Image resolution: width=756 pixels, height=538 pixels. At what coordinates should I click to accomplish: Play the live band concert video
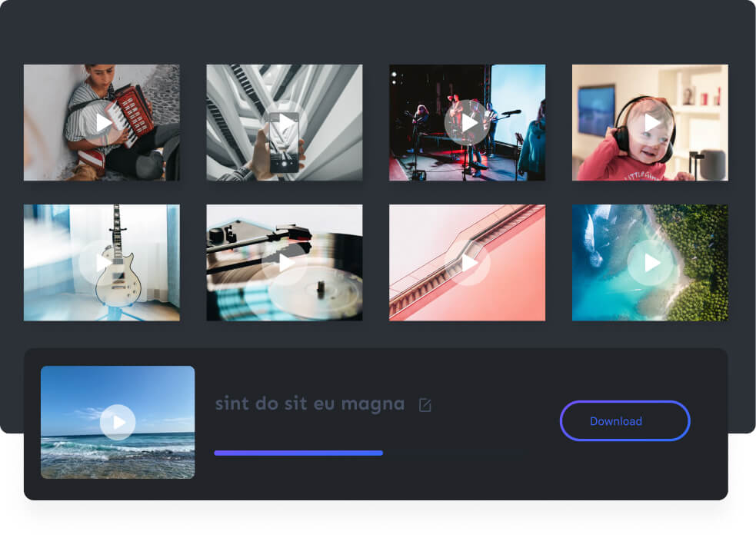point(468,123)
